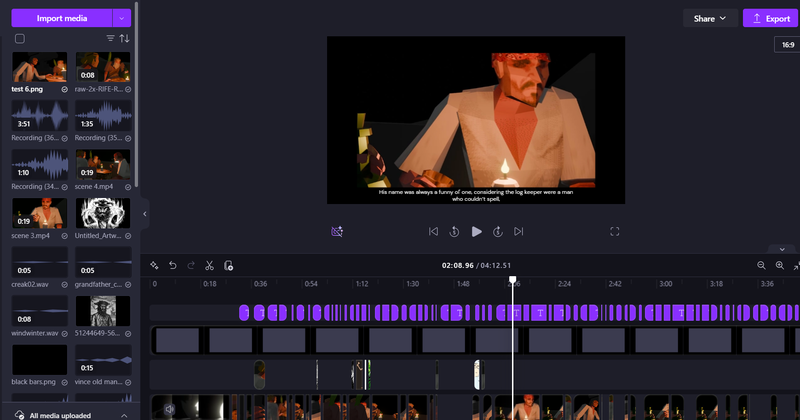Select the 1:35 Recording audio clip

(103, 115)
